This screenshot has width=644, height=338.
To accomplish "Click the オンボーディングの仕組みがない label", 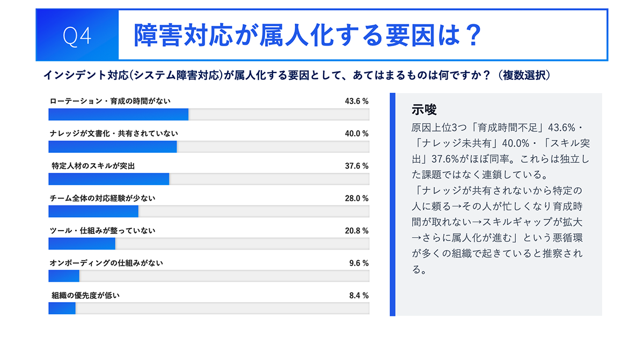I will click(106, 263).
